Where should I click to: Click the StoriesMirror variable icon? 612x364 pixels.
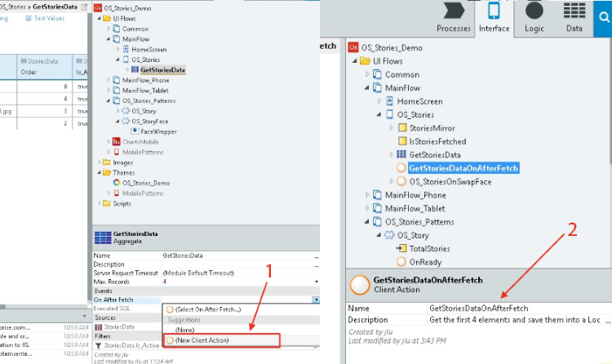401,128
